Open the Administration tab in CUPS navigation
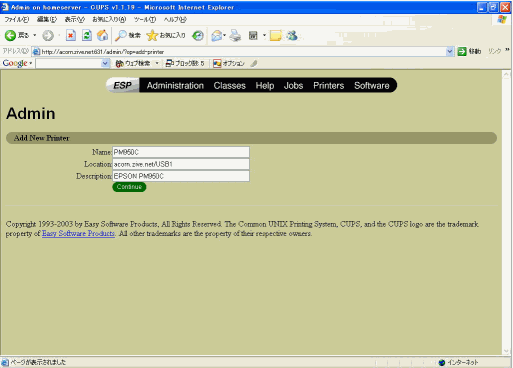This screenshot has height=368, width=513. (175, 86)
